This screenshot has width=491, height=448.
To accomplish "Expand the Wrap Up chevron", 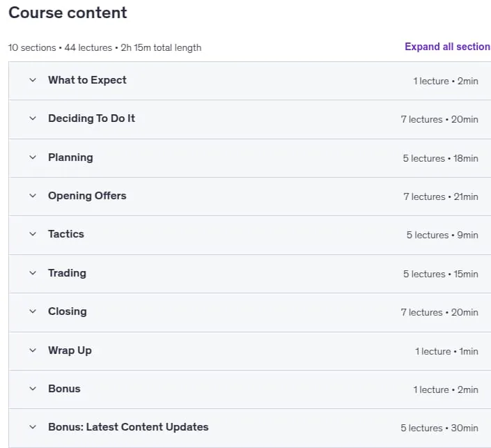I will point(33,350).
